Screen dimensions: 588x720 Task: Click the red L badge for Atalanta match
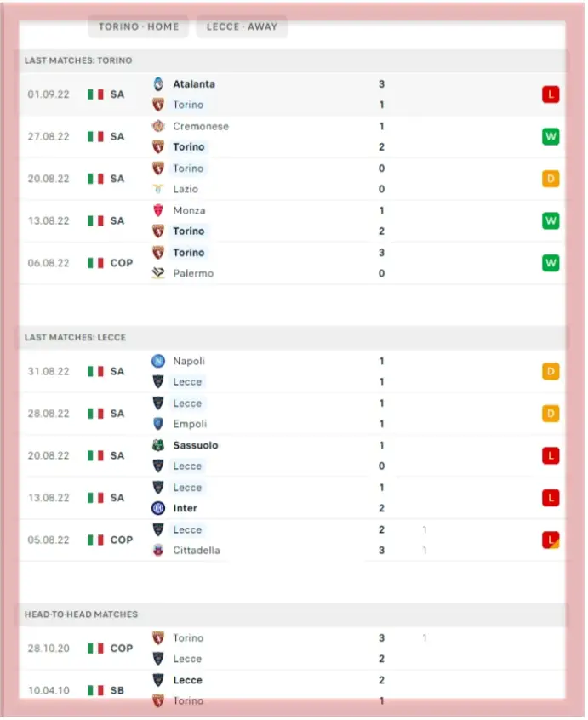click(551, 94)
